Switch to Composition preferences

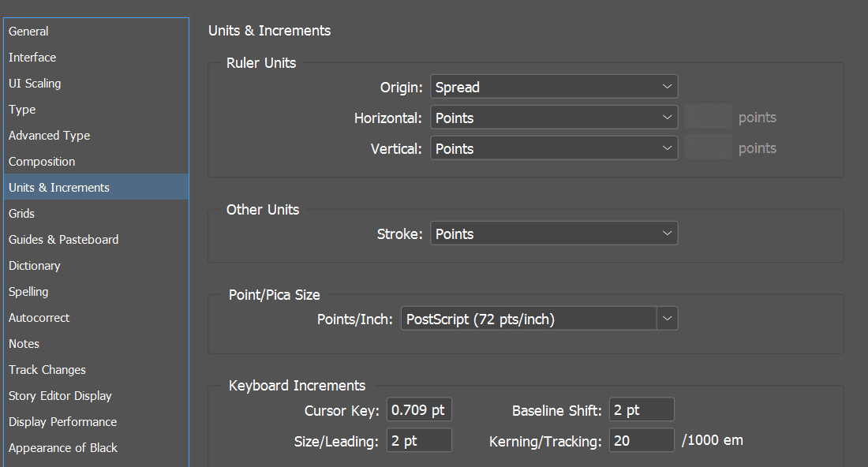point(42,162)
